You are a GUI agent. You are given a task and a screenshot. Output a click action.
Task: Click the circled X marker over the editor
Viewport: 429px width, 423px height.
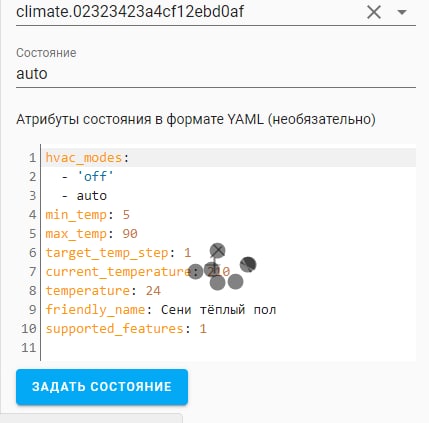click(x=218, y=250)
